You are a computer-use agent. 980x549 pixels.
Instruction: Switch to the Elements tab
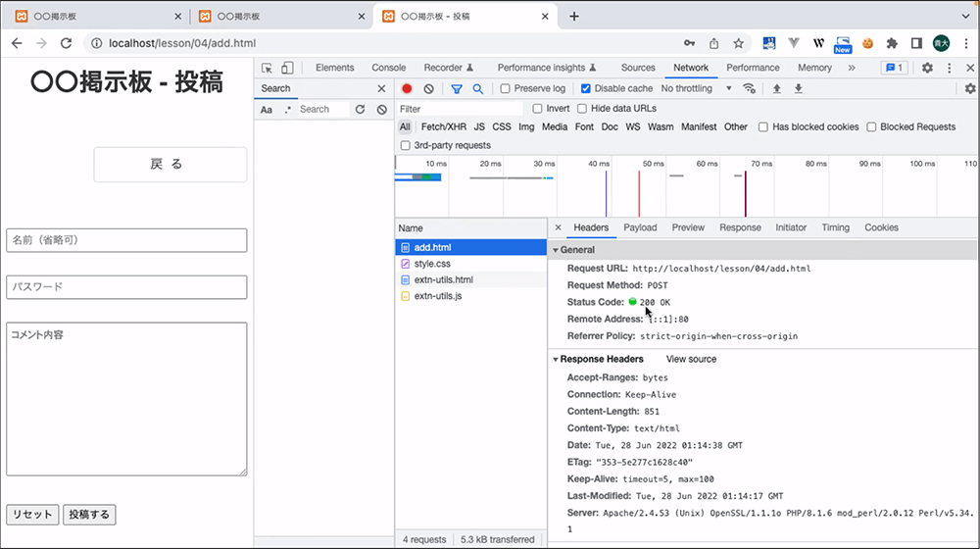[x=334, y=68]
